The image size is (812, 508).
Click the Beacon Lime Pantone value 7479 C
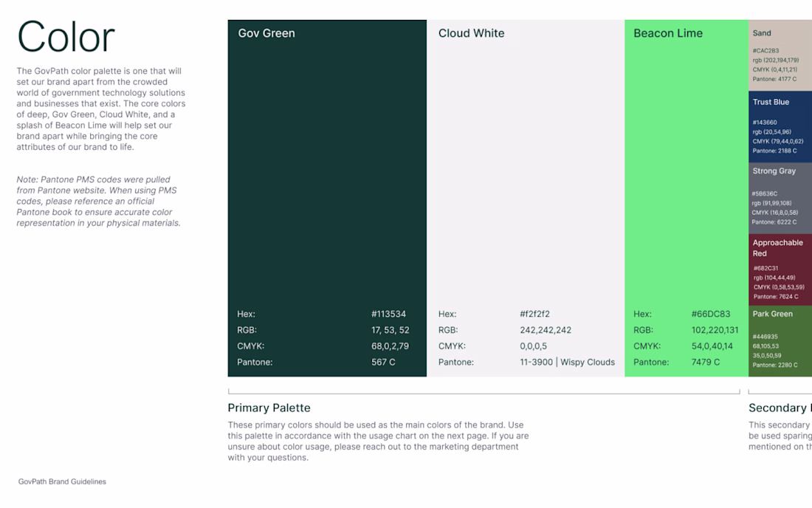pos(705,362)
